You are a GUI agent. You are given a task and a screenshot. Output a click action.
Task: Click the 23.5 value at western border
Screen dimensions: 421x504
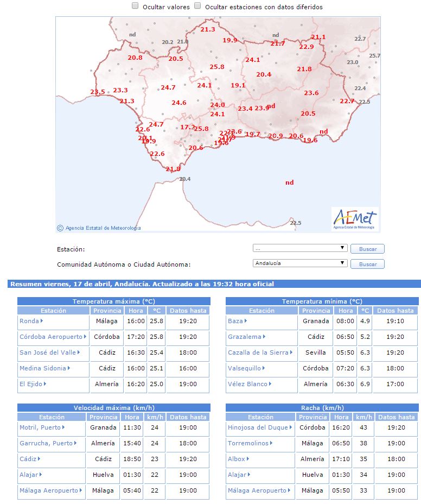coord(98,92)
